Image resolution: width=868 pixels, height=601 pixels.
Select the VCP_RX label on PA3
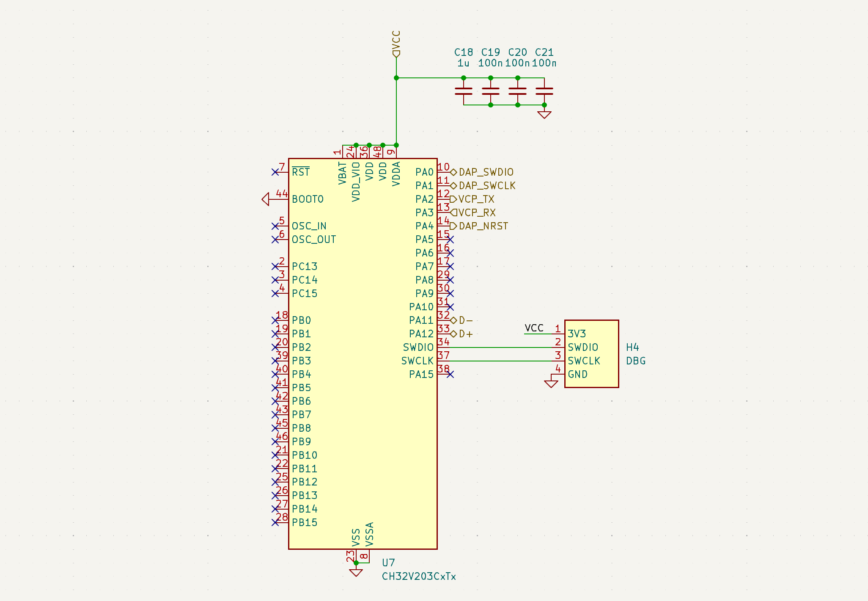click(473, 212)
